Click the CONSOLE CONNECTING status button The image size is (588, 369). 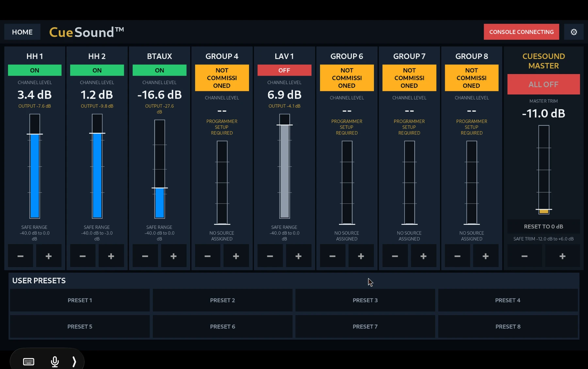point(521,32)
